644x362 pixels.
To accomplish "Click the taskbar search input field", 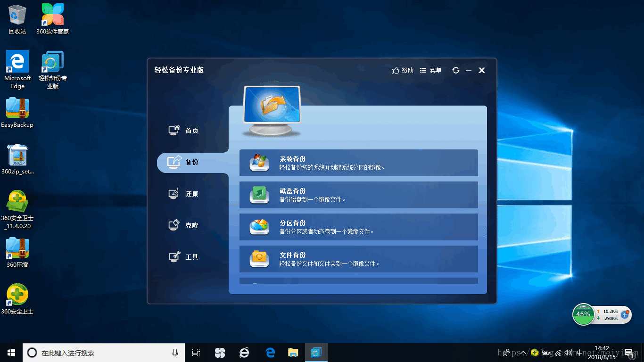I will pyautogui.click(x=103, y=353).
